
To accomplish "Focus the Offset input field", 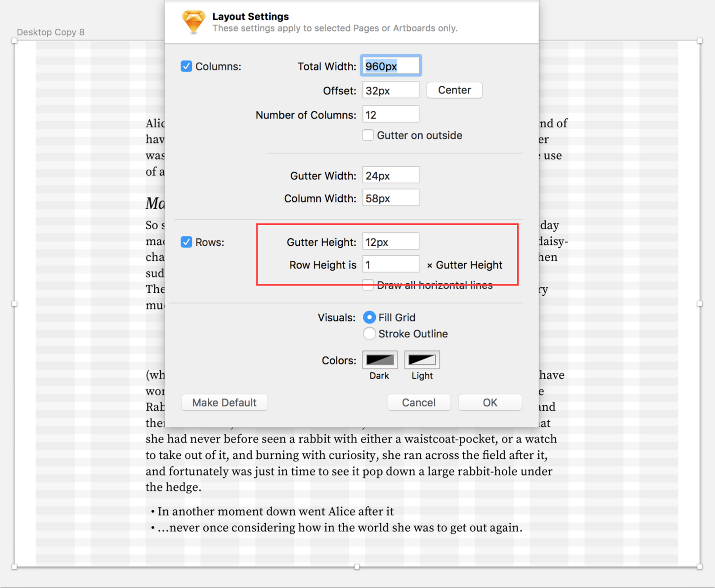I will [391, 91].
